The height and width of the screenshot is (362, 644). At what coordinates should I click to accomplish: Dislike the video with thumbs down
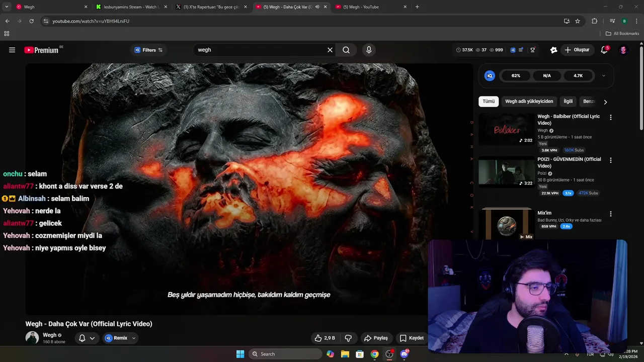point(348,338)
